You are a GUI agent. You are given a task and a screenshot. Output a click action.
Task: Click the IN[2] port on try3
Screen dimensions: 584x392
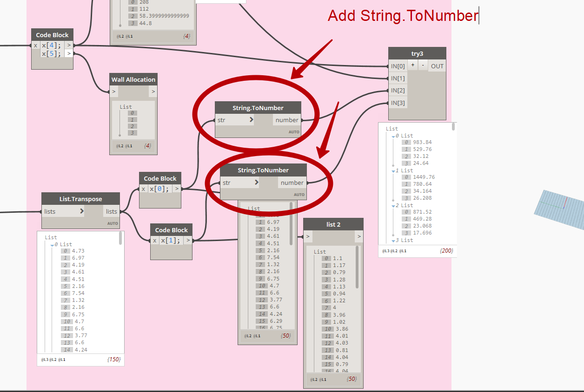(398, 90)
